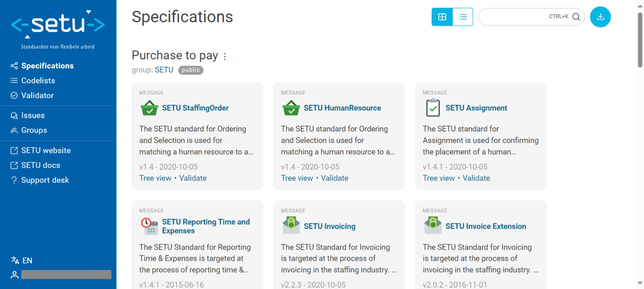This screenshot has width=644, height=289.
Task: Click version text v1.4.1 - 2020-10-05
Action: [x=455, y=167]
